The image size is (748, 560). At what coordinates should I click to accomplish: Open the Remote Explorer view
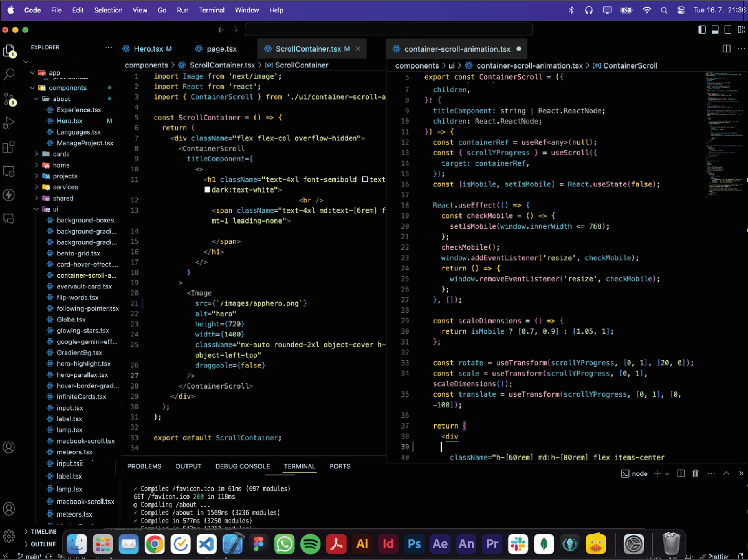pos(9,171)
